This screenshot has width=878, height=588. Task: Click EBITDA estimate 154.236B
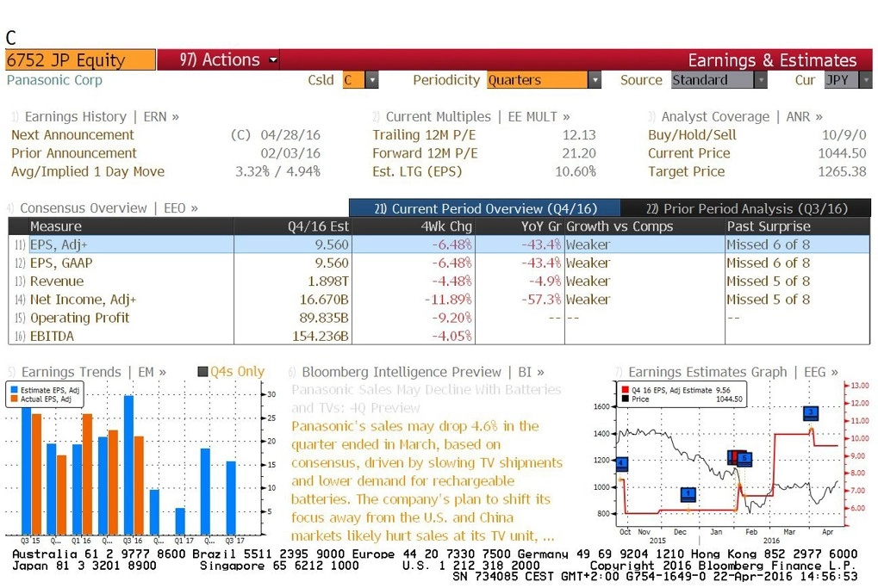pyautogui.click(x=321, y=337)
